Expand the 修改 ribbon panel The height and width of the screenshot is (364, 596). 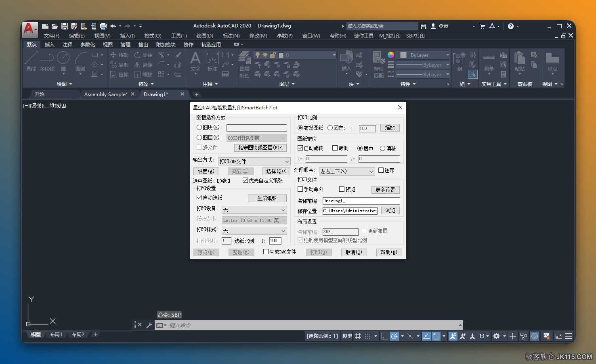pyautogui.click(x=146, y=84)
